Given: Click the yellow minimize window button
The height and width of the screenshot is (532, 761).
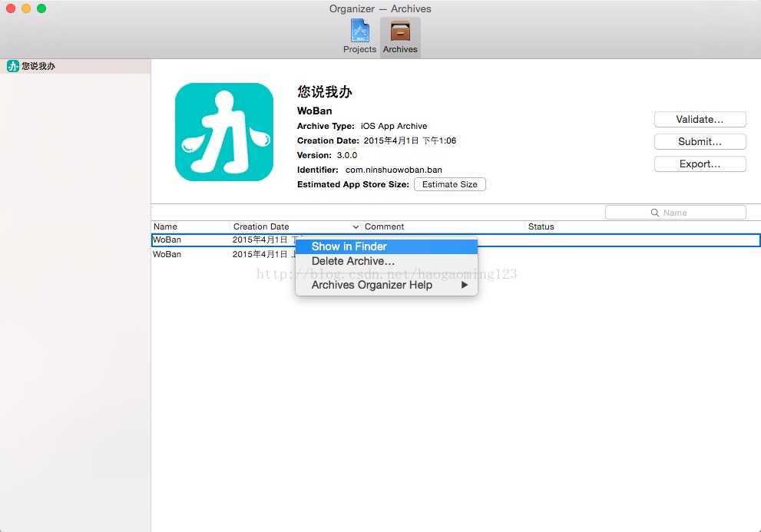Looking at the screenshot, I should point(26,8).
